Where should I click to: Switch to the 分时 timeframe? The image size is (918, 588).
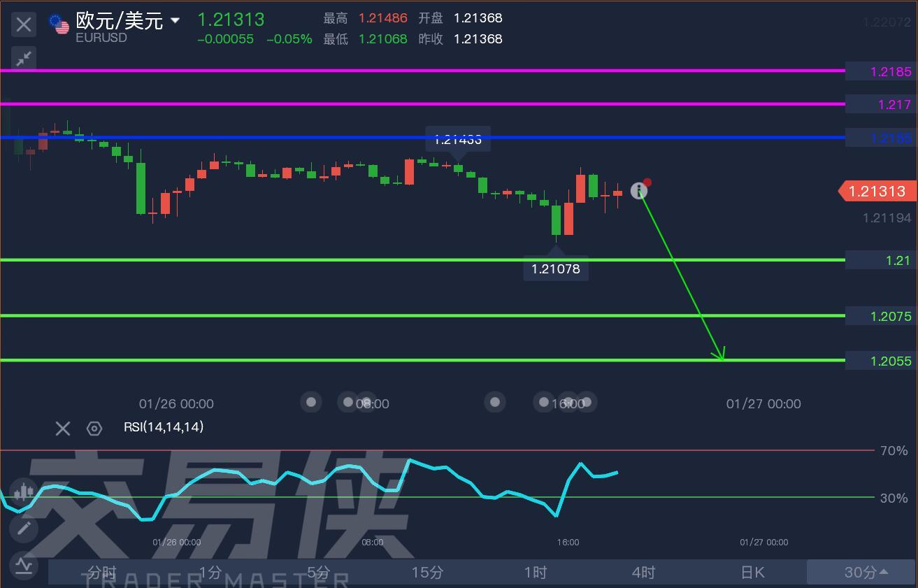102,573
